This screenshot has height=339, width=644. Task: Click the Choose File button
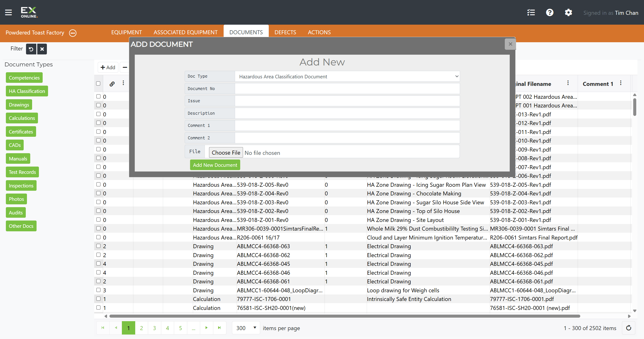tap(226, 153)
